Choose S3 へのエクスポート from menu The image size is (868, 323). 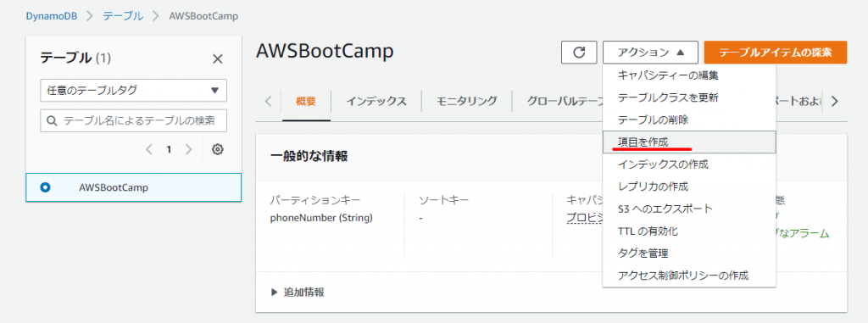coord(689,209)
